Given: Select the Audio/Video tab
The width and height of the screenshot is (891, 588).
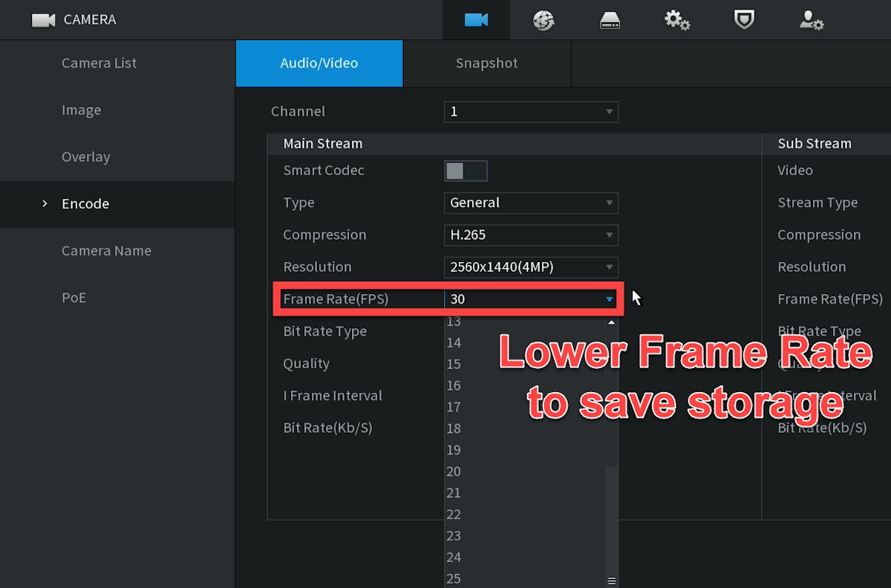Looking at the screenshot, I should pyautogui.click(x=319, y=63).
